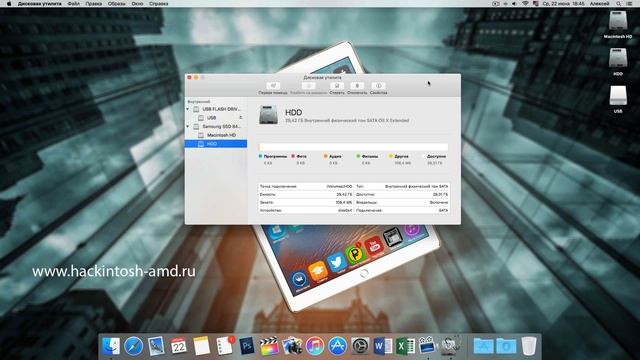Open Finder from the Dock
This screenshot has height=360, width=640.
111,346
